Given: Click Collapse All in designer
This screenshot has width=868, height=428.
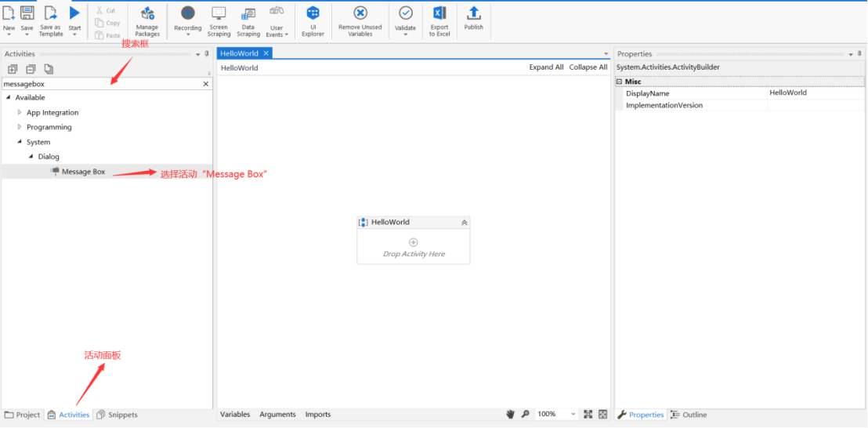Looking at the screenshot, I should (x=588, y=67).
